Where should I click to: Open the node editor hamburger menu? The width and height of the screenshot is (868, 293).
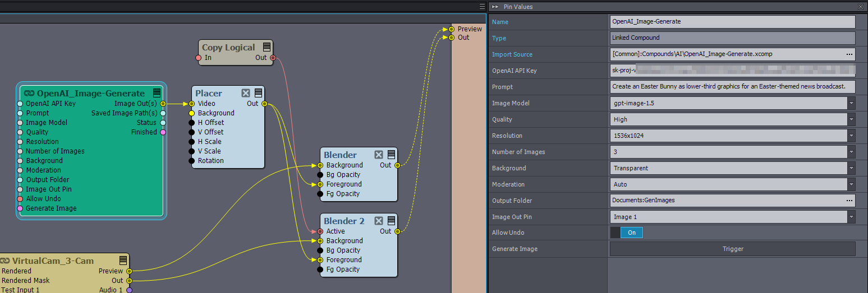(x=482, y=7)
